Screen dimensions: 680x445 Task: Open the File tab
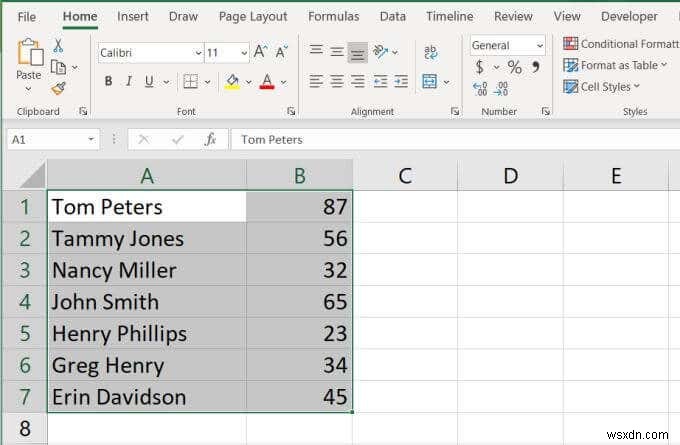(26, 17)
